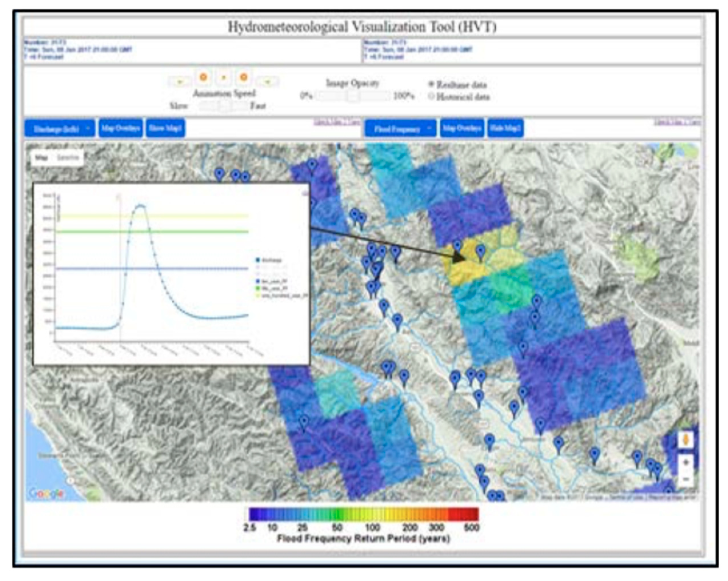Open the Discharge (cfs) dropdown

[59, 128]
